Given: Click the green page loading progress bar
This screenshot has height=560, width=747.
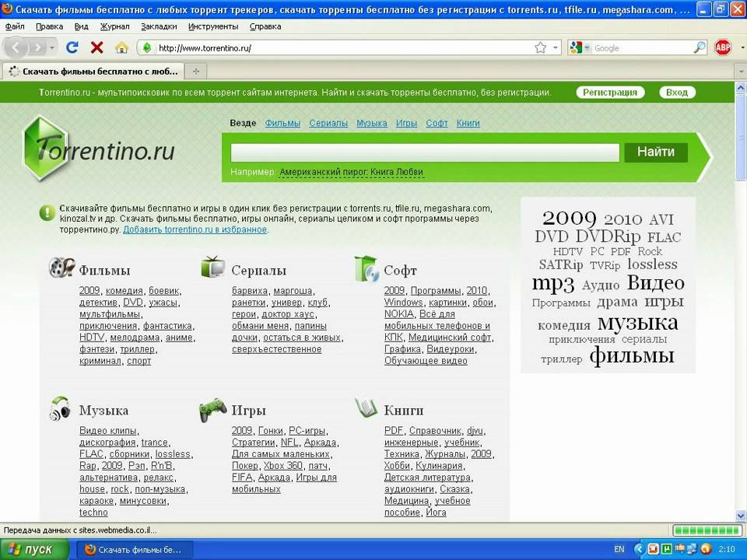Looking at the screenshot, I should pyautogui.click(x=707, y=530).
